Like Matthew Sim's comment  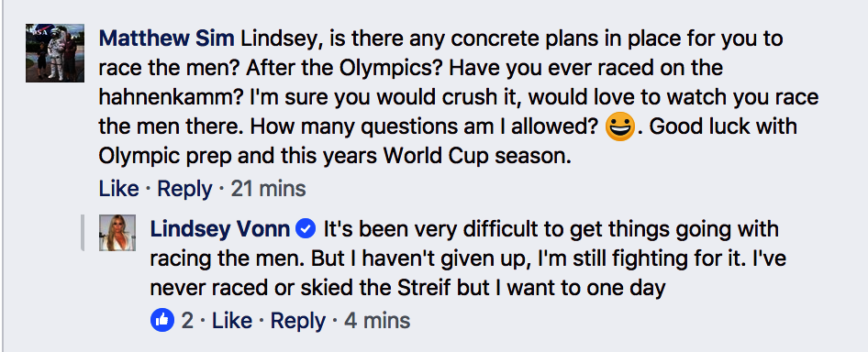[119, 189]
